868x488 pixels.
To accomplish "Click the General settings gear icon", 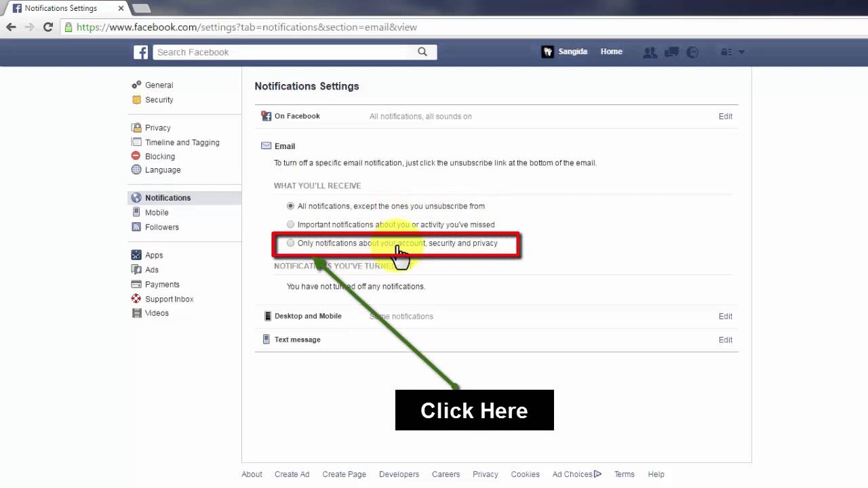I will pos(136,85).
